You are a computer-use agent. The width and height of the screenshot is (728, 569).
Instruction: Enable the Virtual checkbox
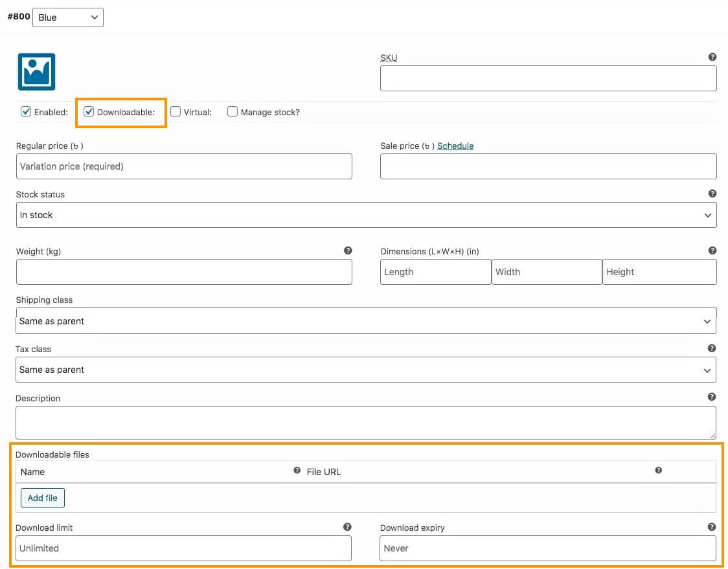176,111
